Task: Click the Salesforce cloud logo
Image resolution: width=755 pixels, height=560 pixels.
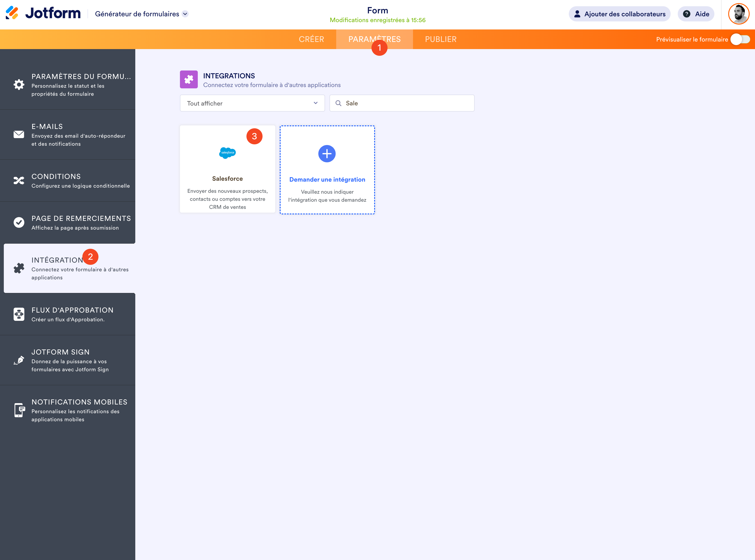Action: pos(227,153)
